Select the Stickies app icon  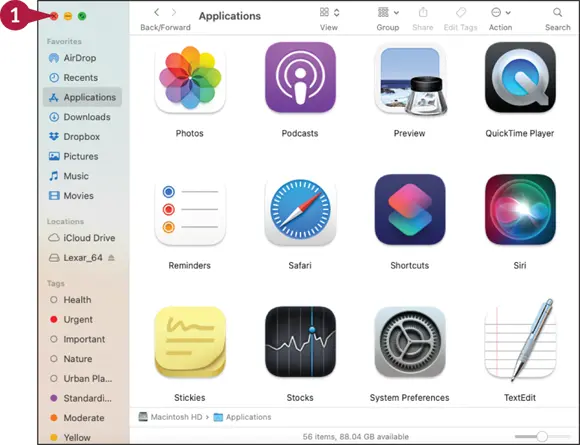tap(190, 342)
